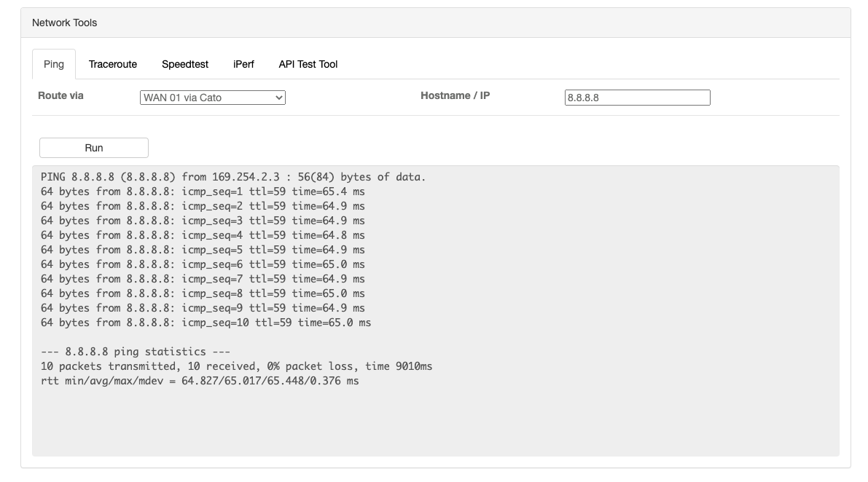Select the Speedtest tab
Screen dimensions: 868x482
pos(185,64)
